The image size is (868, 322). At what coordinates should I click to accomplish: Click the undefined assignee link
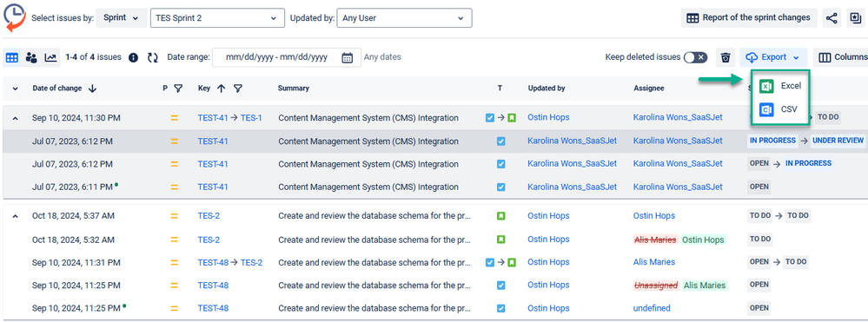click(x=652, y=307)
